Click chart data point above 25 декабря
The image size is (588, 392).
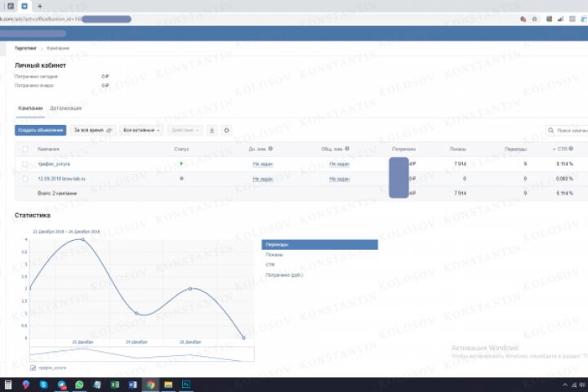click(190, 288)
